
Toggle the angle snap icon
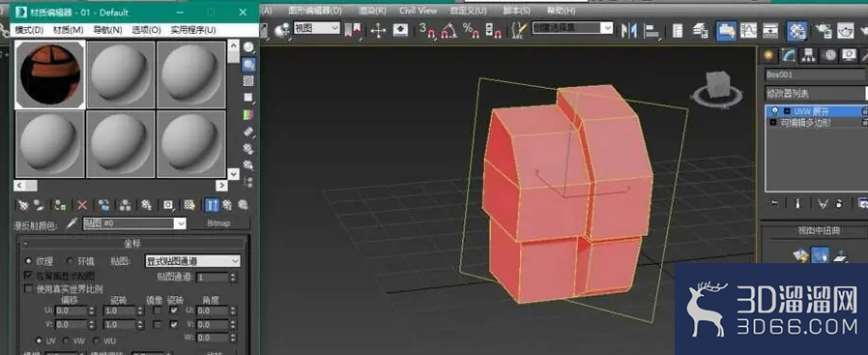(x=448, y=31)
